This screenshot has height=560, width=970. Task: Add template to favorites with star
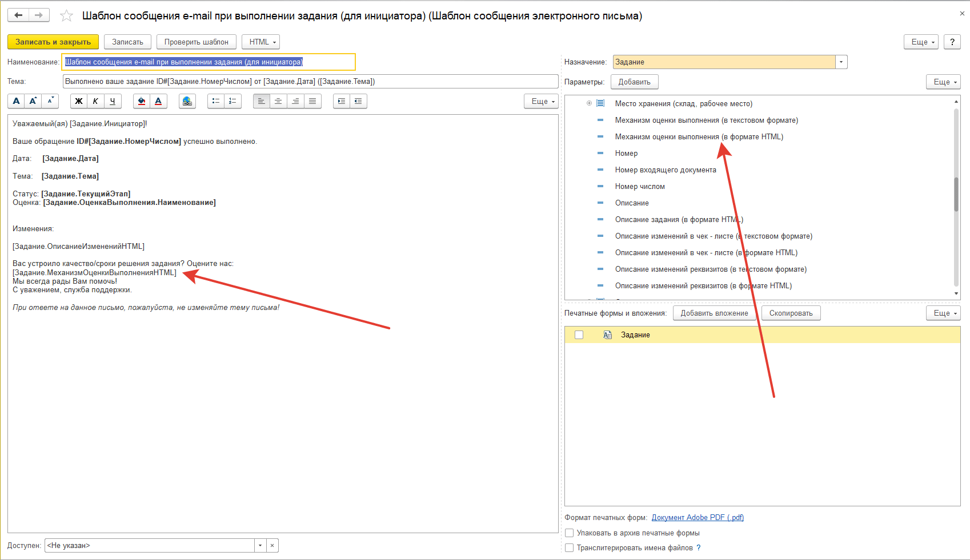[x=66, y=15]
